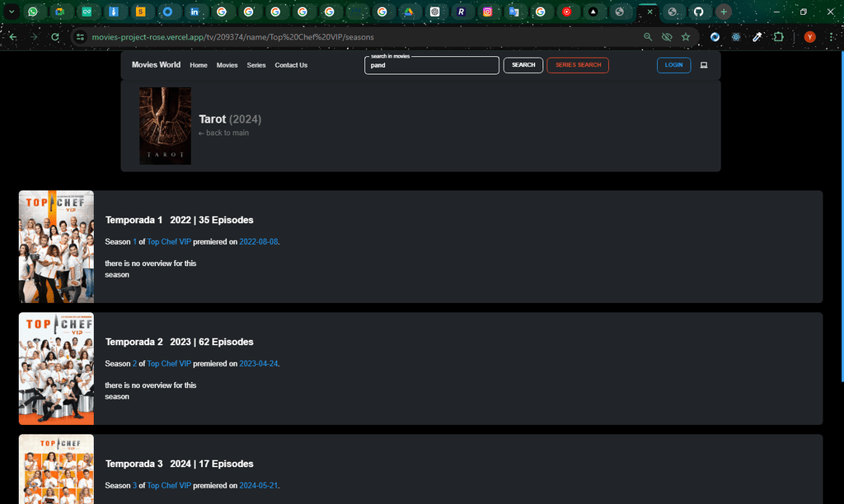Reload the current page
Viewport: 844px width, 504px height.
click(x=55, y=37)
